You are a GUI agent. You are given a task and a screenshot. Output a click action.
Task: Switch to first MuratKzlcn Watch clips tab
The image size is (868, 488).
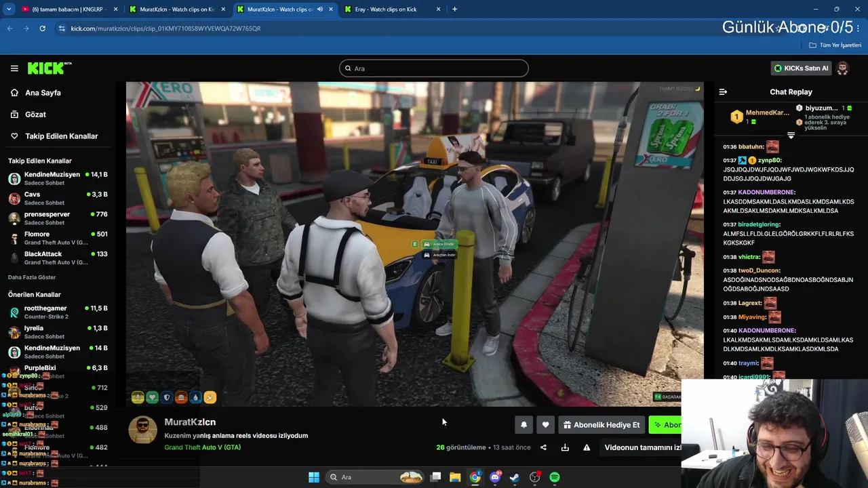click(x=176, y=9)
